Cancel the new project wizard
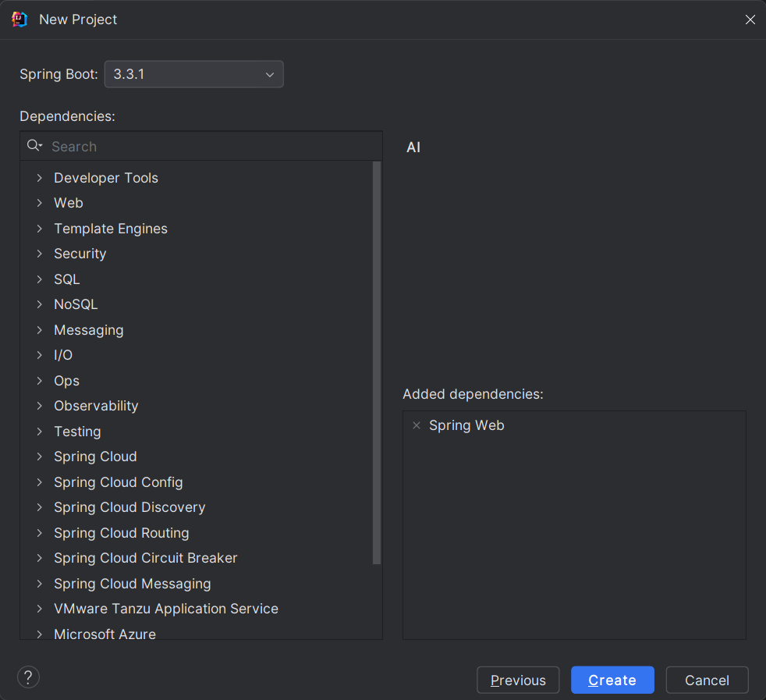Image resolution: width=766 pixels, height=700 pixels. point(707,680)
